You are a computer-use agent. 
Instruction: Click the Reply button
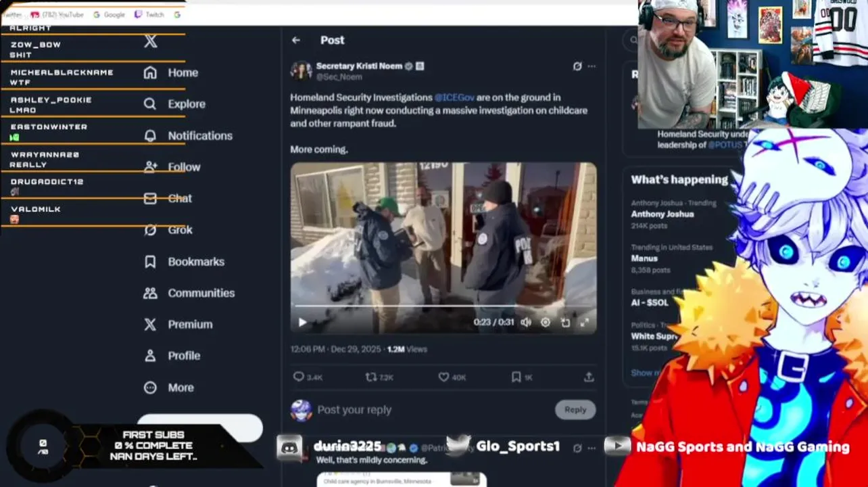pyautogui.click(x=575, y=410)
